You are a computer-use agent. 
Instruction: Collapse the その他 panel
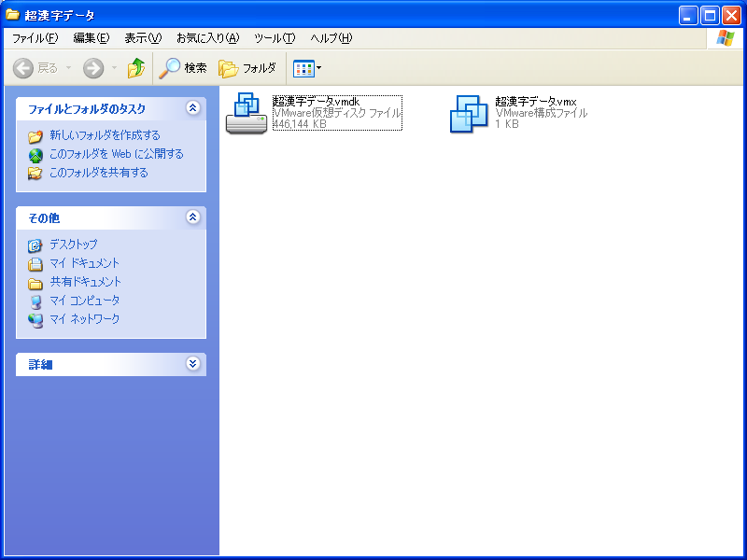[x=193, y=217]
